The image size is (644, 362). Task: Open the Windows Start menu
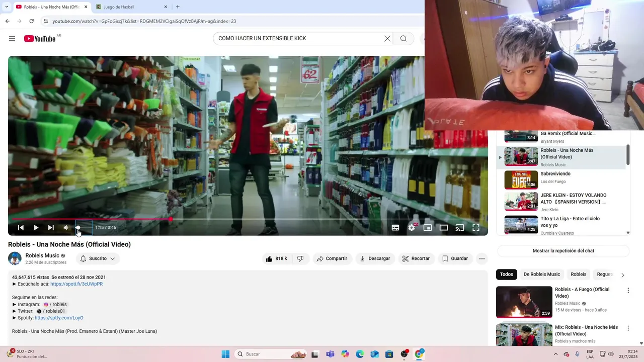click(x=225, y=354)
